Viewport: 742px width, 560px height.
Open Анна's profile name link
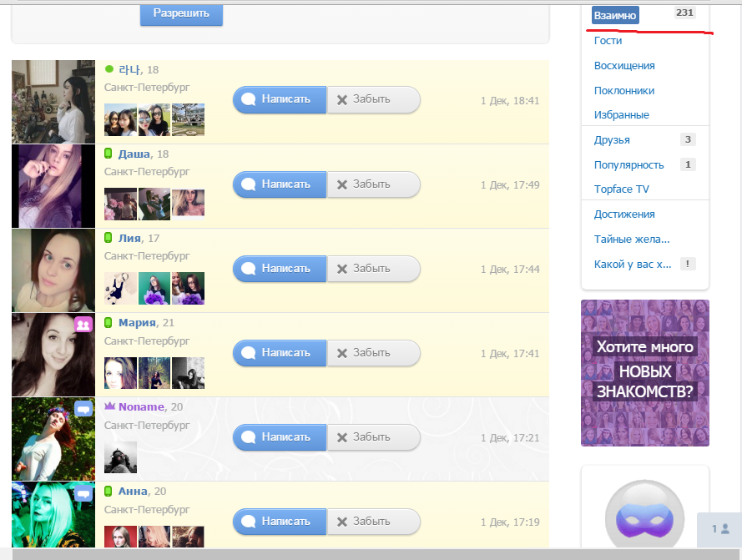pos(133,492)
